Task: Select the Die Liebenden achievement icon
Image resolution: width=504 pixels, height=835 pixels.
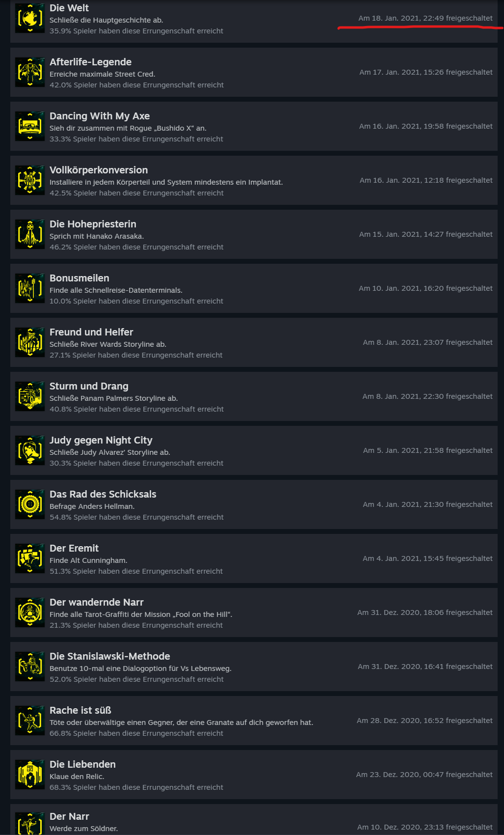Action: [x=30, y=775]
